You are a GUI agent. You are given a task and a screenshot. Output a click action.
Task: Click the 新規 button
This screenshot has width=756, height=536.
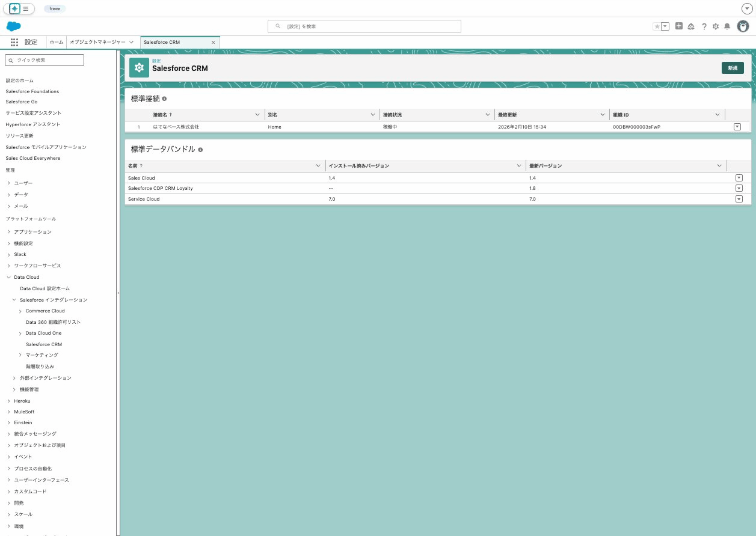coord(733,68)
